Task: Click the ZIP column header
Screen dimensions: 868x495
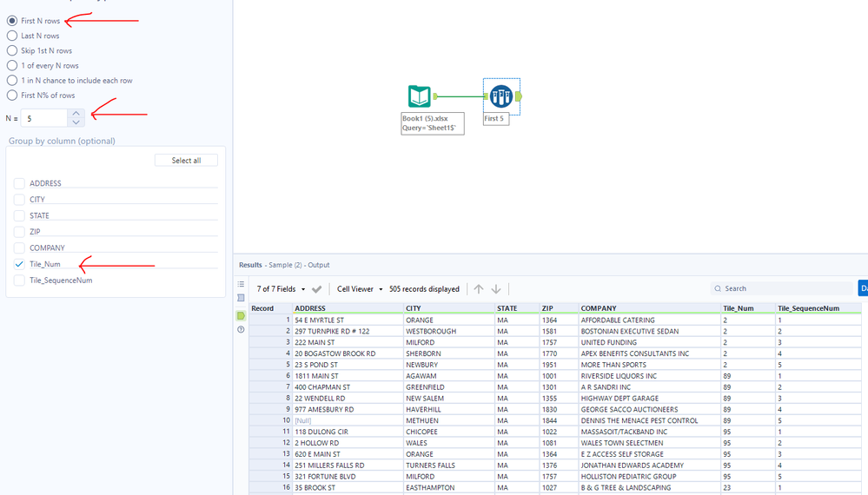Action: click(559, 308)
